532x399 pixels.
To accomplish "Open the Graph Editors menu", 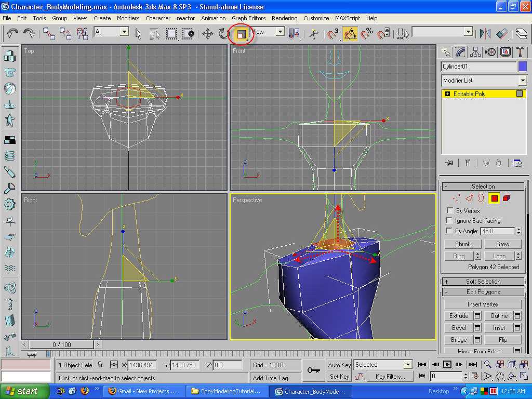I will pos(249,18).
